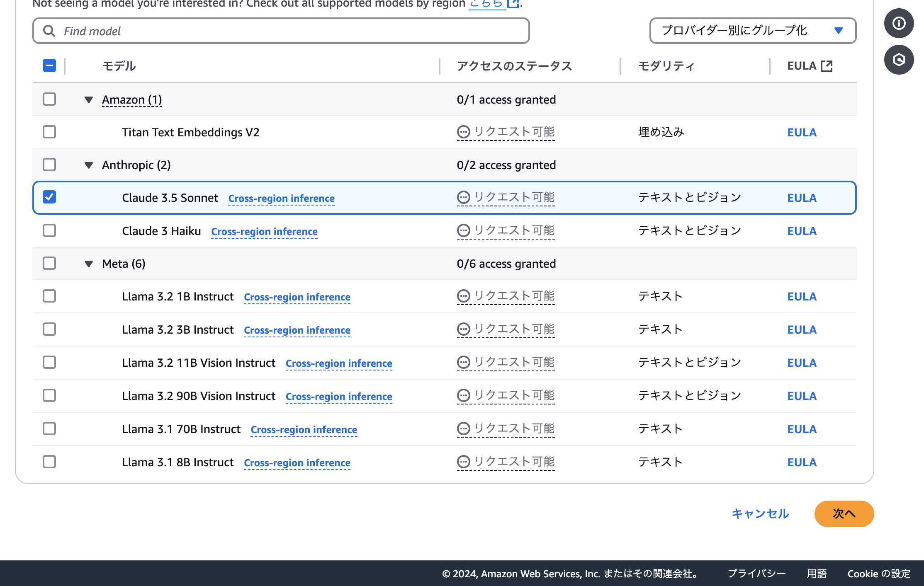
Task: Click the search magnifier icon in Find model
Action: click(x=49, y=31)
